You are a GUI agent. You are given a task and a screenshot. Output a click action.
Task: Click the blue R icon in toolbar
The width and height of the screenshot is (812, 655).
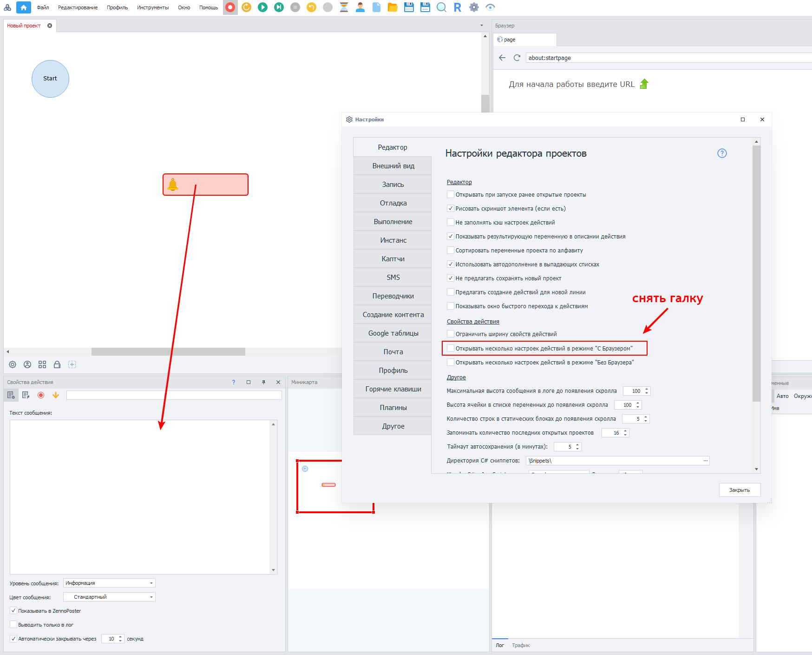point(458,7)
